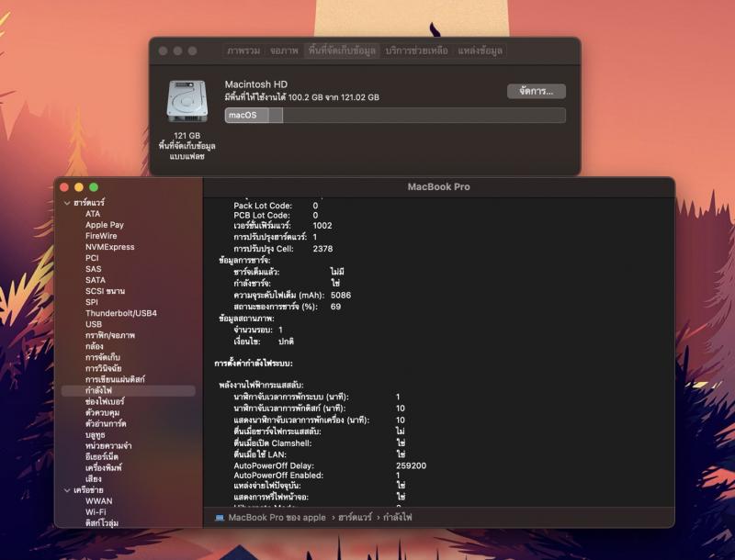Image resolution: width=735 pixels, height=560 pixels.
Task: Switch to the จอภาพ tab
Action: (x=284, y=50)
